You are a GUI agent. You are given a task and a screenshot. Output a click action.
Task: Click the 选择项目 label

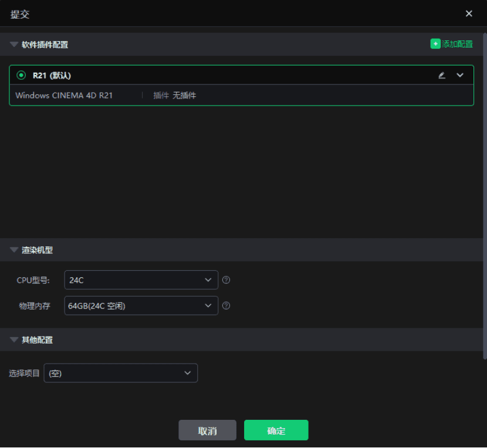click(24, 373)
